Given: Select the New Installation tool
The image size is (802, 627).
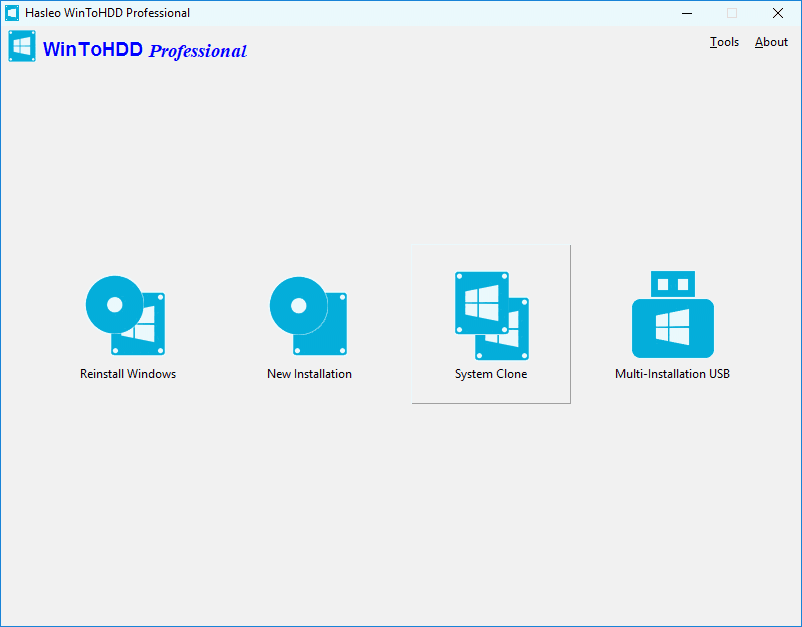Looking at the screenshot, I should (x=309, y=315).
